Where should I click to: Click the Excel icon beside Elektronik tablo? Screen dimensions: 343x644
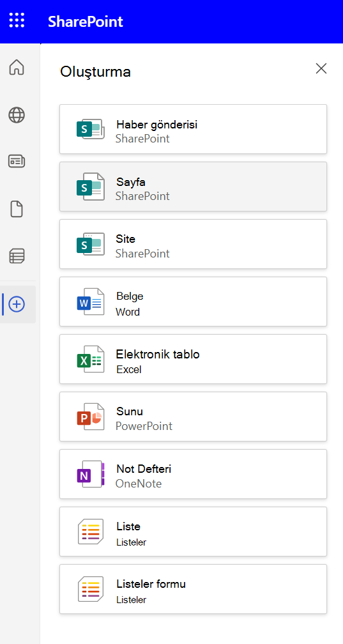[x=90, y=359]
